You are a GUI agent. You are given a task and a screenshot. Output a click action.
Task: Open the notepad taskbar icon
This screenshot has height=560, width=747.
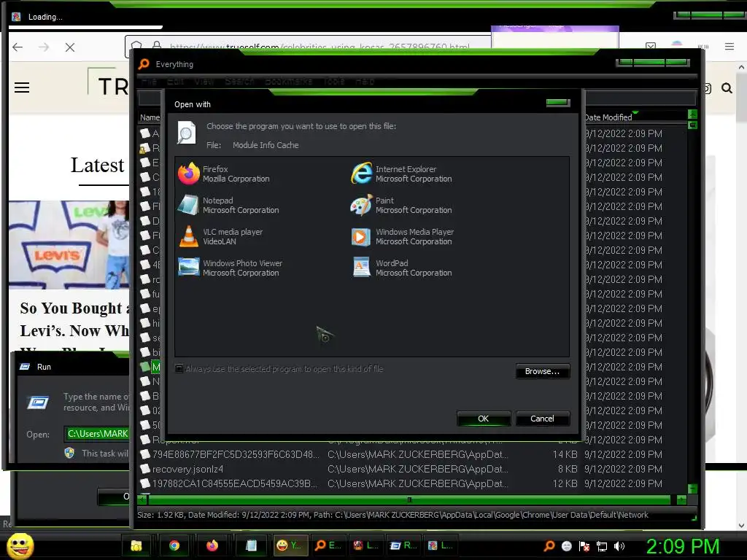251,545
